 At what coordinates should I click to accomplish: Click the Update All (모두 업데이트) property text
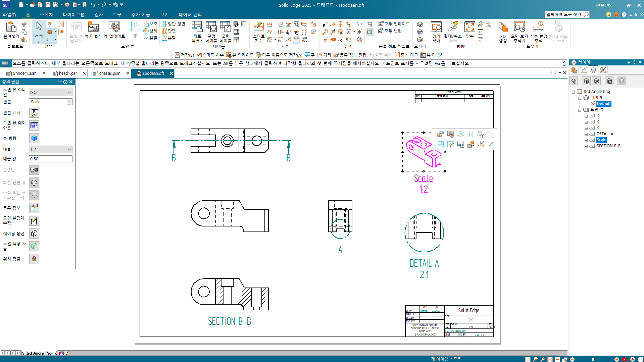coord(394,24)
